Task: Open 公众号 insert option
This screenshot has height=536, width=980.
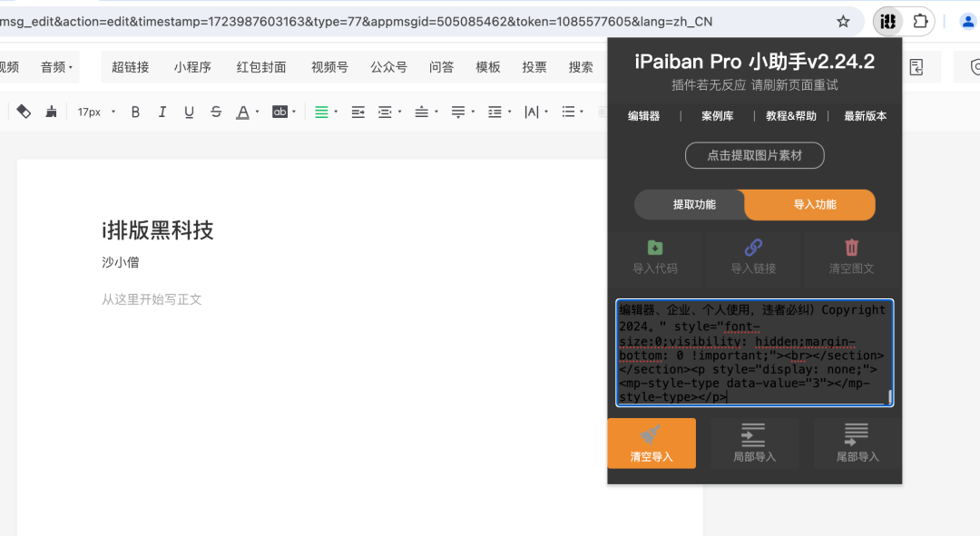Action: pyautogui.click(x=388, y=67)
